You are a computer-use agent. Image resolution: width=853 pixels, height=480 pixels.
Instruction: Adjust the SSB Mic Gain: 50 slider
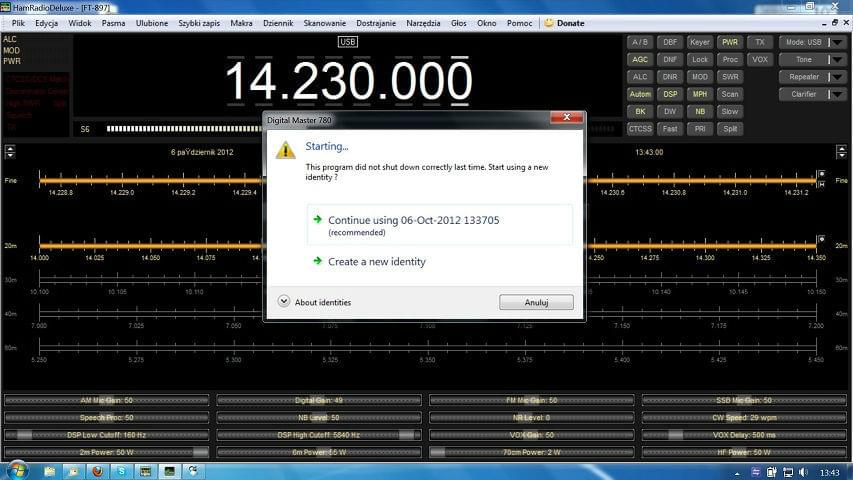744,401
